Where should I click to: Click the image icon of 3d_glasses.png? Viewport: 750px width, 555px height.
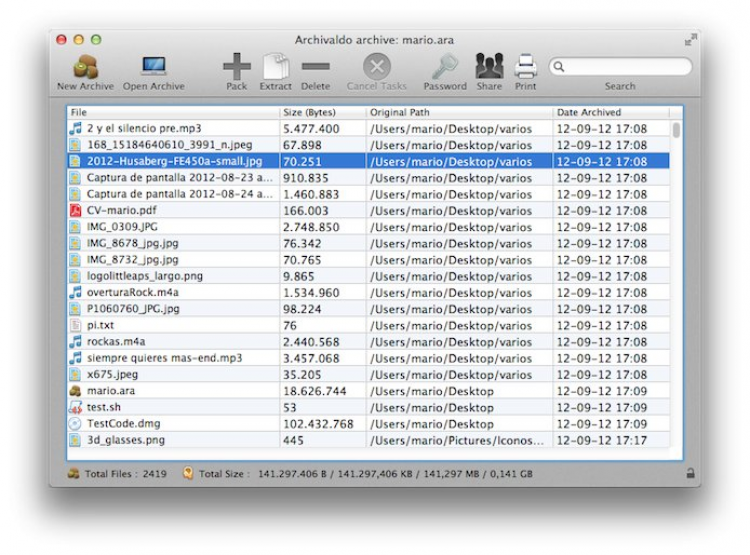tap(75, 440)
